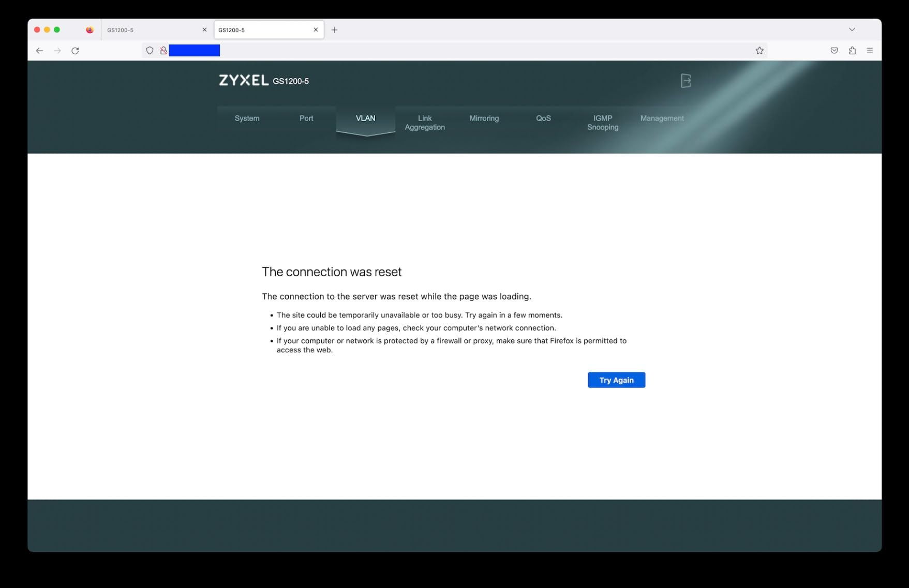Click the GS1200-5 model label
The height and width of the screenshot is (588, 909).
[x=291, y=81]
